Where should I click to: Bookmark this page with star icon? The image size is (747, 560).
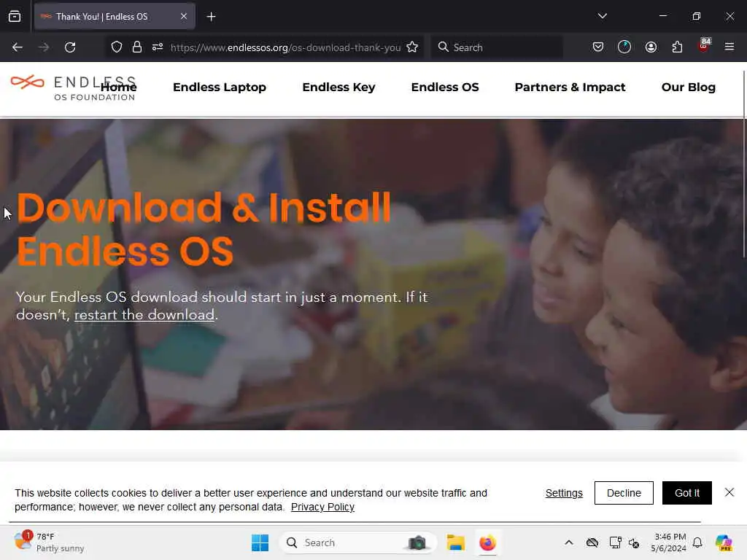412,47
